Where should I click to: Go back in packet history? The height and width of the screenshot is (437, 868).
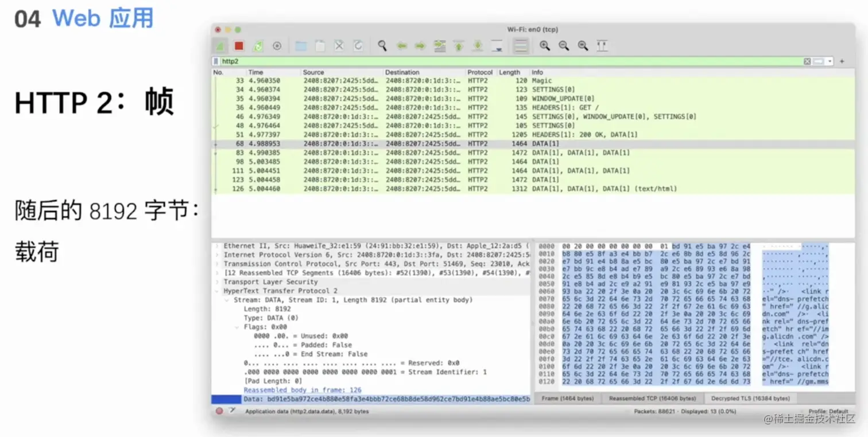pyautogui.click(x=402, y=46)
